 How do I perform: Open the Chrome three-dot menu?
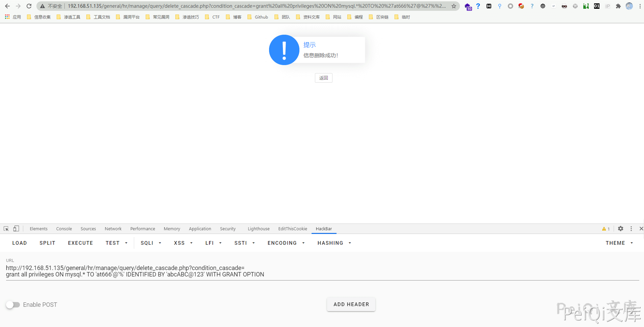pos(640,6)
